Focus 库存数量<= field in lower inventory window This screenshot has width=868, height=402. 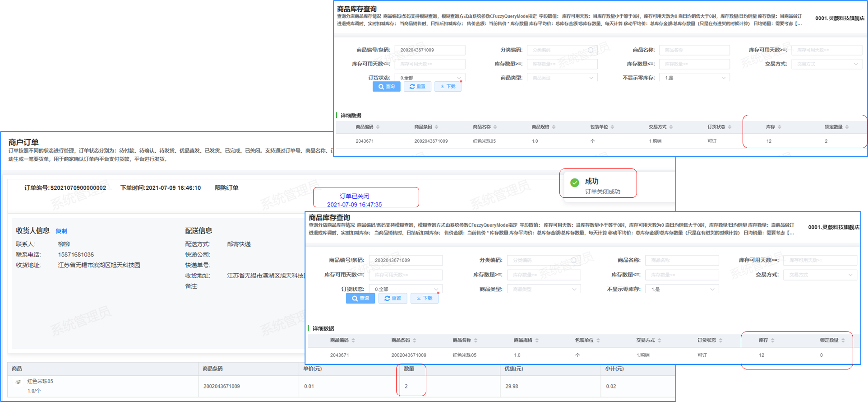click(682, 275)
